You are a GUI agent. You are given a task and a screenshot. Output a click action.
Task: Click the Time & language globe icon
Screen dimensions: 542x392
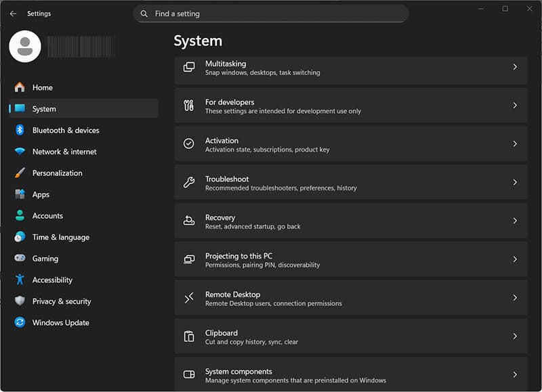(20, 237)
